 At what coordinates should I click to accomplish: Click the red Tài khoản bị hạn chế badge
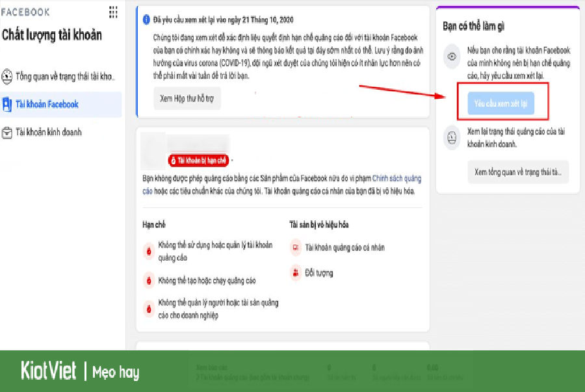pyautogui.click(x=198, y=161)
